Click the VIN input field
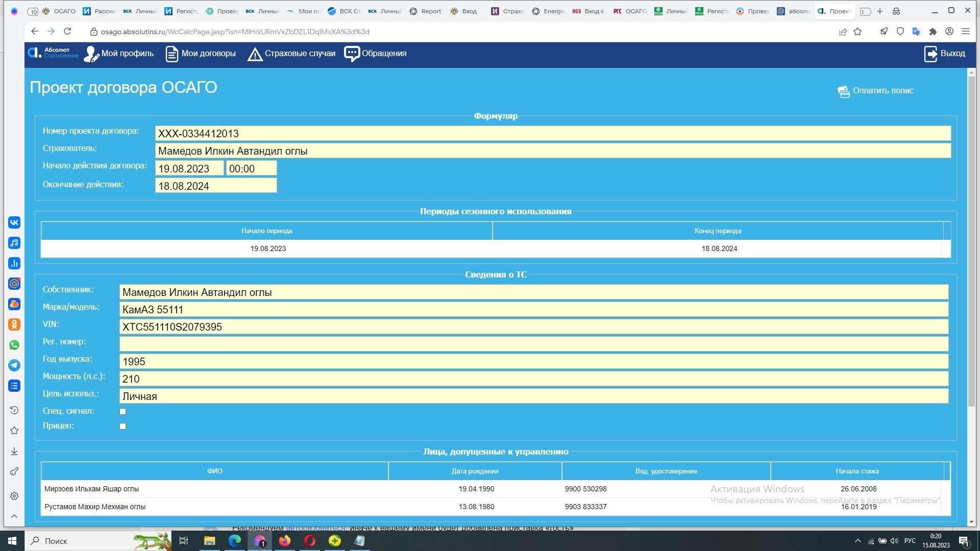This screenshot has height=551, width=980. pyautogui.click(x=533, y=327)
